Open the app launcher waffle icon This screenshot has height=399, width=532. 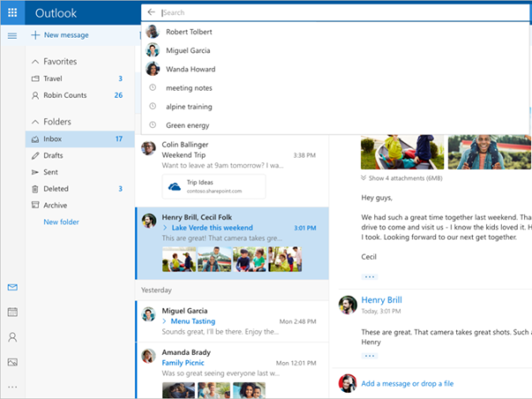pyautogui.click(x=12, y=13)
